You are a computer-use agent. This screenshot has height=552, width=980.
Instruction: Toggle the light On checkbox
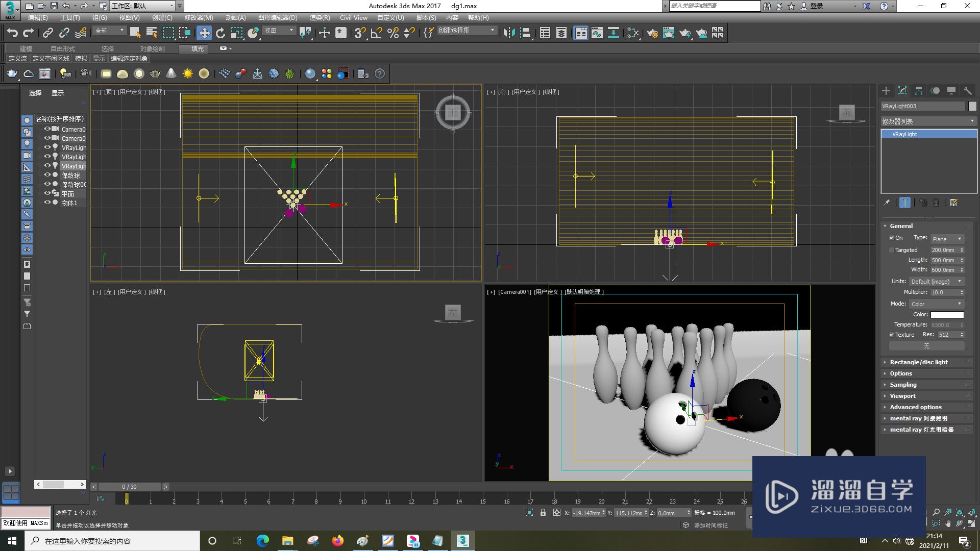(892, 238)
